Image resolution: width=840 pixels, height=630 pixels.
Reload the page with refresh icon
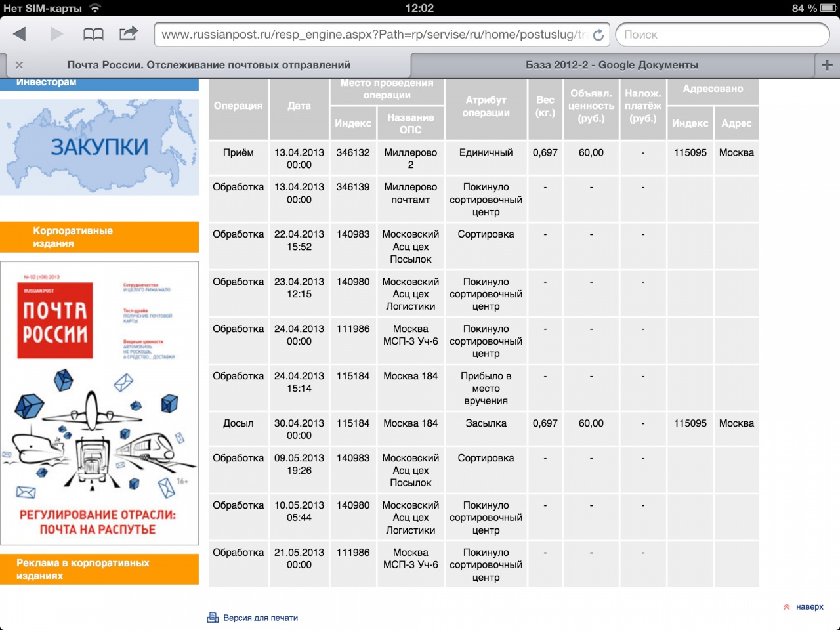598,35
